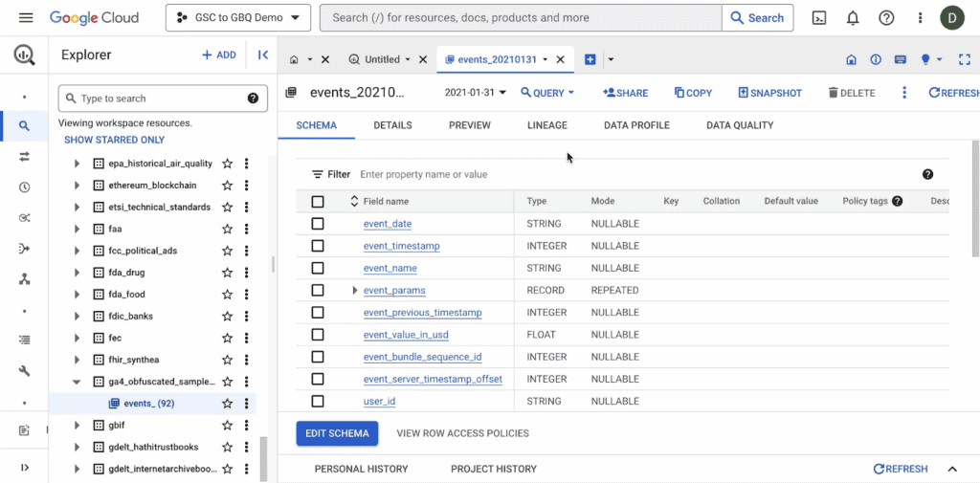Click the SHARE button
Screen dimensions: 980x483
(625, 93)
